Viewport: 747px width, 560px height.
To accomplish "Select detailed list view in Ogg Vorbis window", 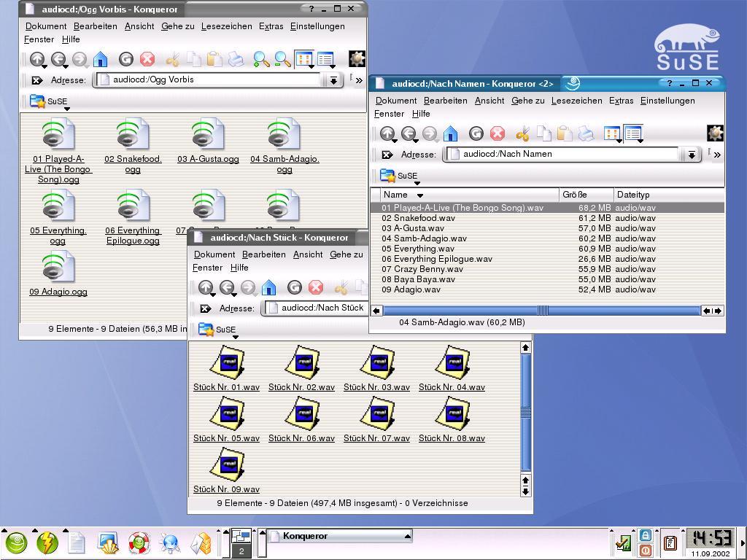I will (x=326, y=59).
